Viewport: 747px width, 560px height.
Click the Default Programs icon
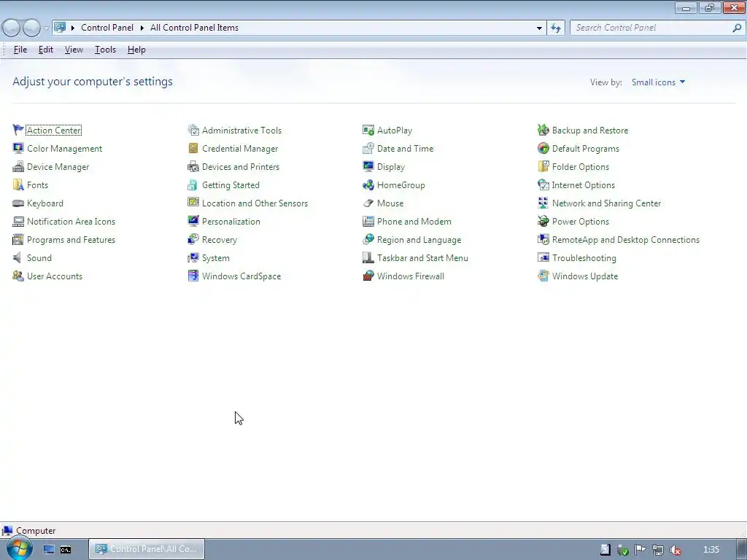pyautogui.click(x=543, y=148)
